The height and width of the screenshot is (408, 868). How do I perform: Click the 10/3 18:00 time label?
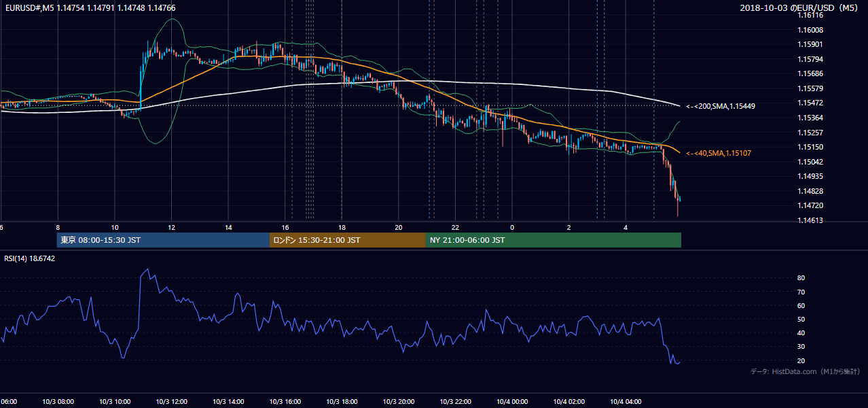[342, 402]
